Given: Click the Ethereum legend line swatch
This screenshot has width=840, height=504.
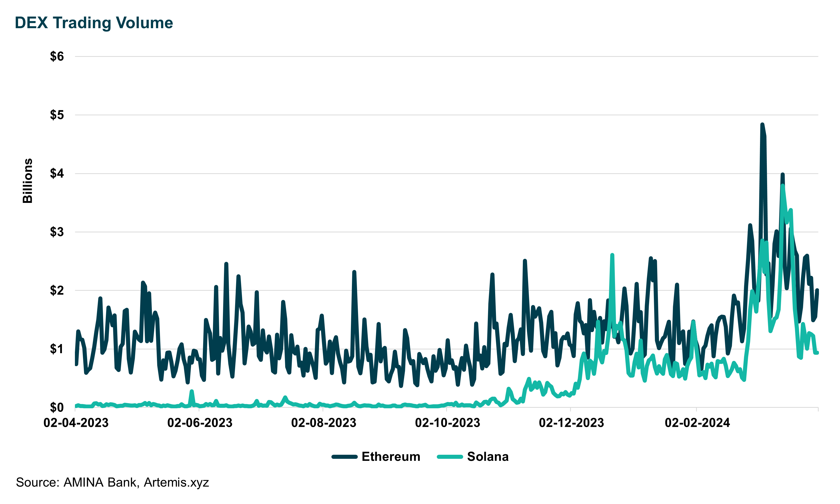Looking at the screenshot, I should [x=344, y=457].
